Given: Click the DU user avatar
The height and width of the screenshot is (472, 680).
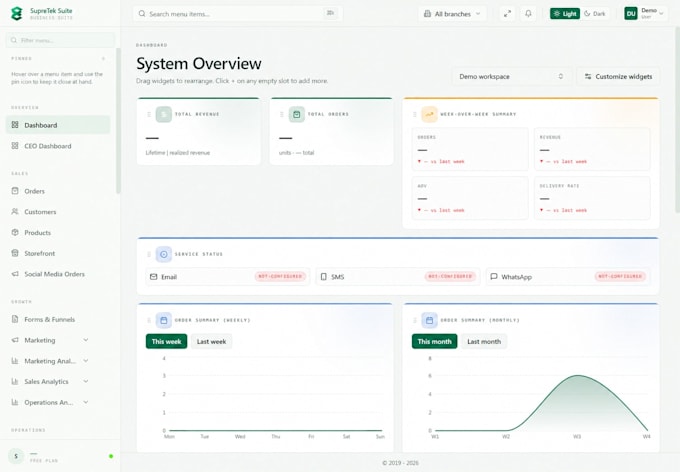Looking at the screenshot, I should 631,13.
